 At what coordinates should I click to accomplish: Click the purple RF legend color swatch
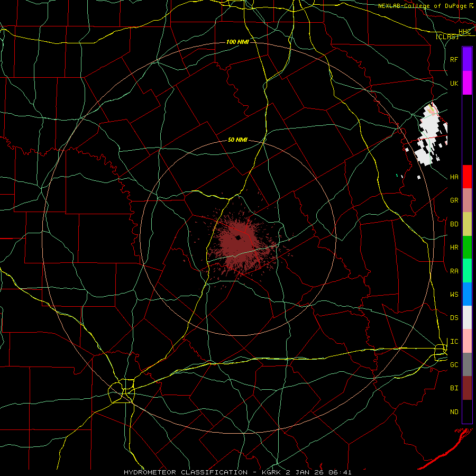[467, 59]
